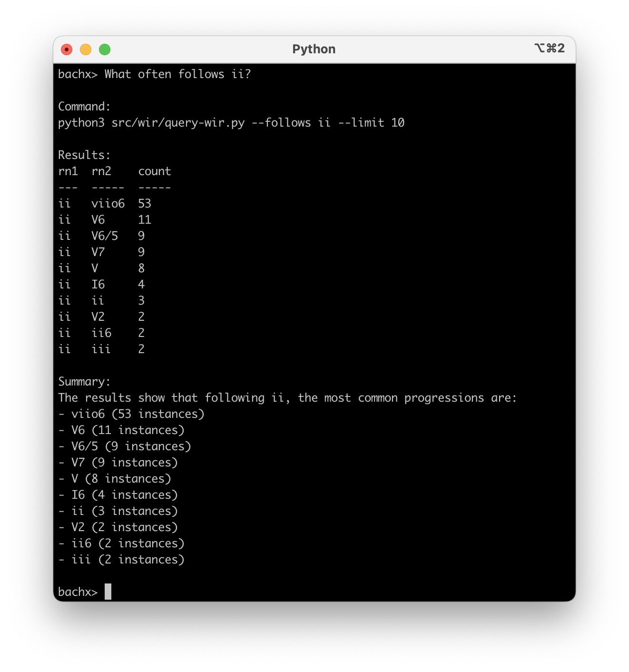Image resolution: width=629 pixels, height=672 pixels.
Task: Click 'ii6' in the rn2 column
Action: pyautogui.click(x=101, y=333)
